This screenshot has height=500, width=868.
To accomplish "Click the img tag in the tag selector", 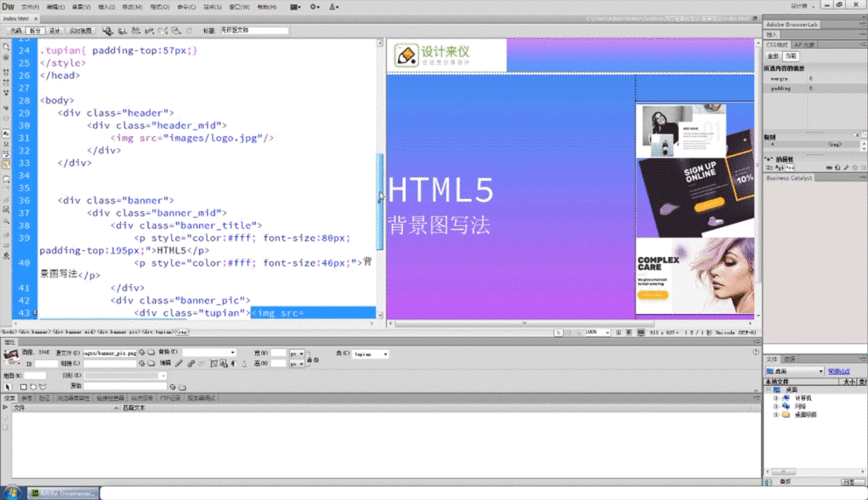I will [x=181, y=329].
